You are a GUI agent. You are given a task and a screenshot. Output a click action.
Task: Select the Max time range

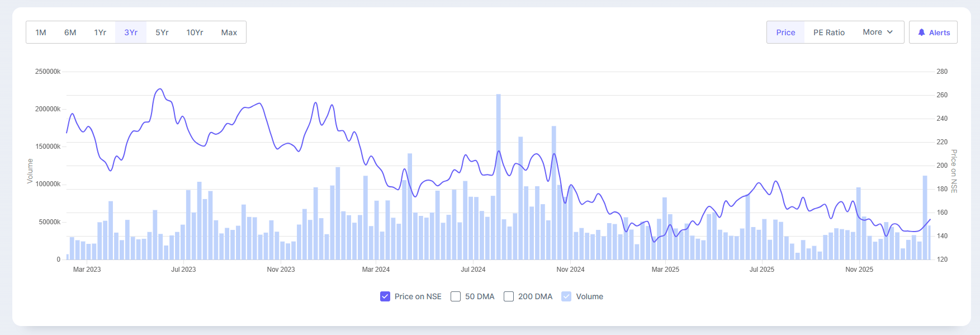(x=229, y=32)
